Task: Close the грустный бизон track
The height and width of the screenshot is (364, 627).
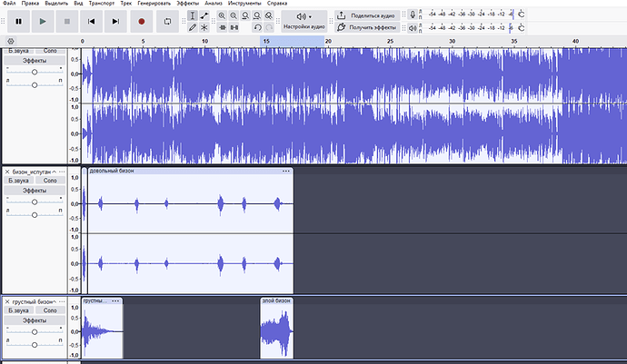Action: tap(7, 301)
